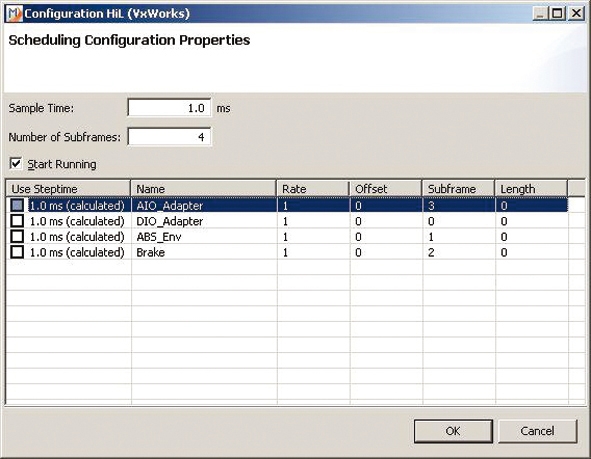Select the AIO_Adapter name cell
The width and height of the screenshot is (591, 459).
(x=204, y=205)
